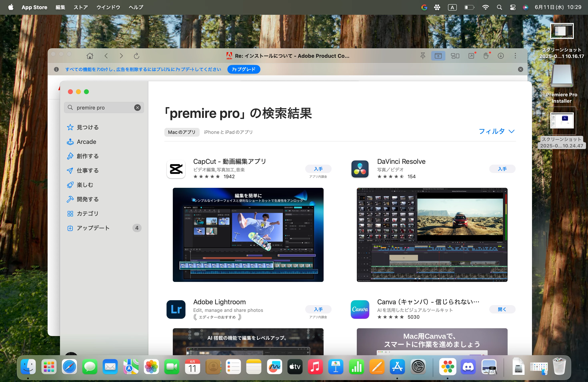The height and width of the screenshot is (382, 588).
Task: Go to アップデート (Updates) section
Action: pos(93,228)
